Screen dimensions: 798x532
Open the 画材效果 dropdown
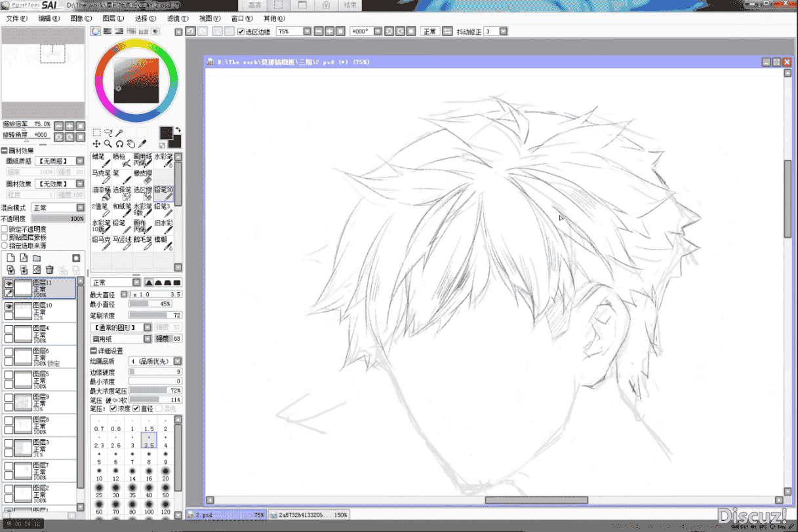(x=80, y=184)
